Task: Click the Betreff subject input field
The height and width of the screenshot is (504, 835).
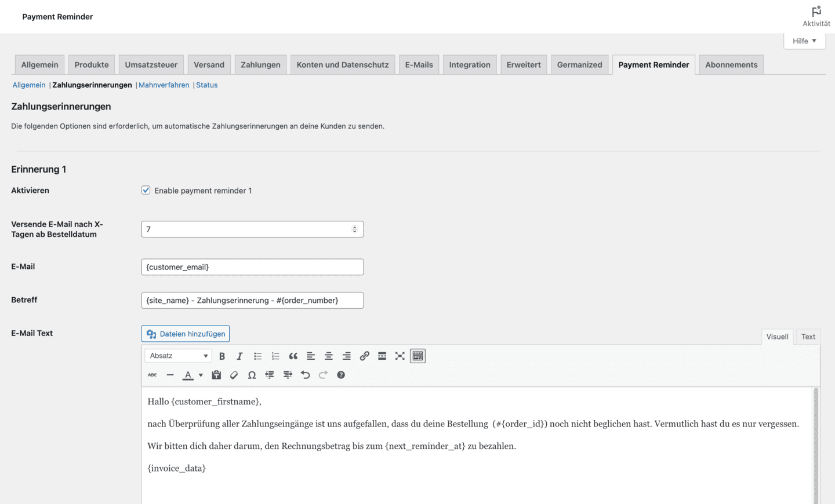Action: [x=252, y=301]
